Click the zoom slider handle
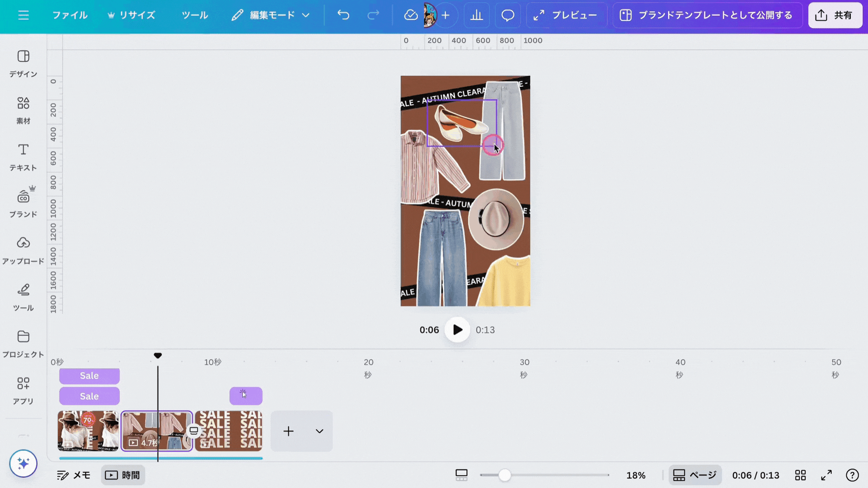This screenshot has width=868, height=488. [505, 475]
